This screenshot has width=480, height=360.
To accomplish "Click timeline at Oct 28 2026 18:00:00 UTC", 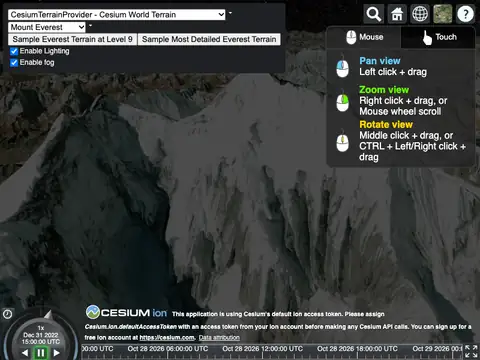I will pyautogui.click(x=357, y=349).
